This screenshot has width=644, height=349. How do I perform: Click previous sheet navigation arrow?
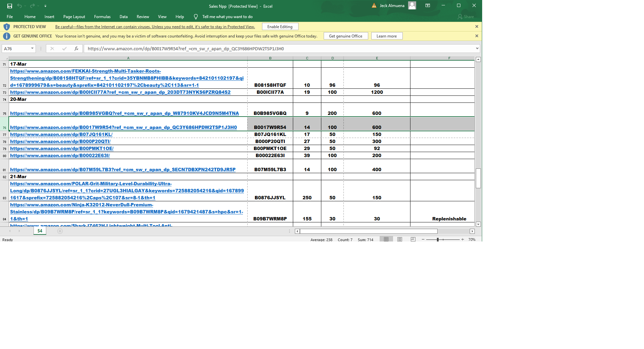click(x=10, y=231)
